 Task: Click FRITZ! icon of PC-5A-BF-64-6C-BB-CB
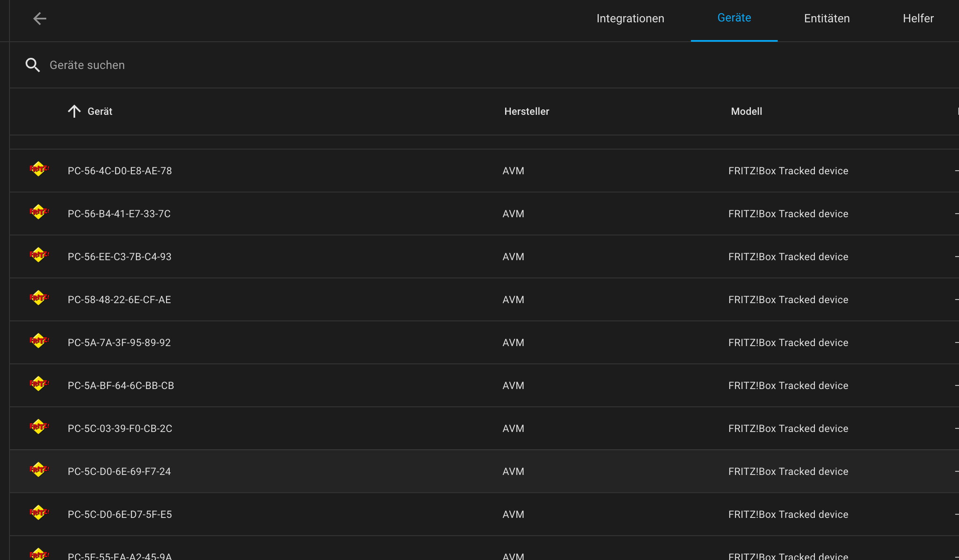point(39,384)
